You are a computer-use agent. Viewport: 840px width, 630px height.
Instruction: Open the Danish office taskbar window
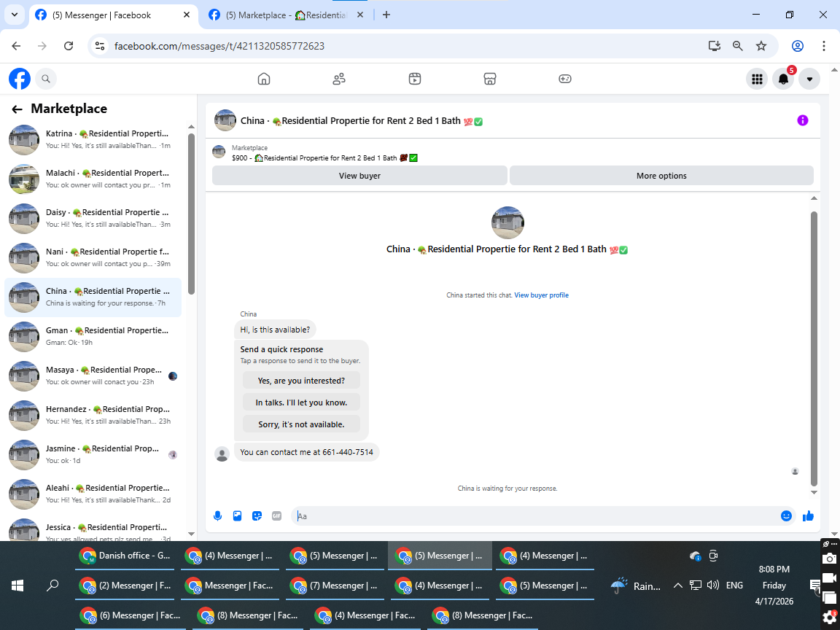[x=125, y=556]
